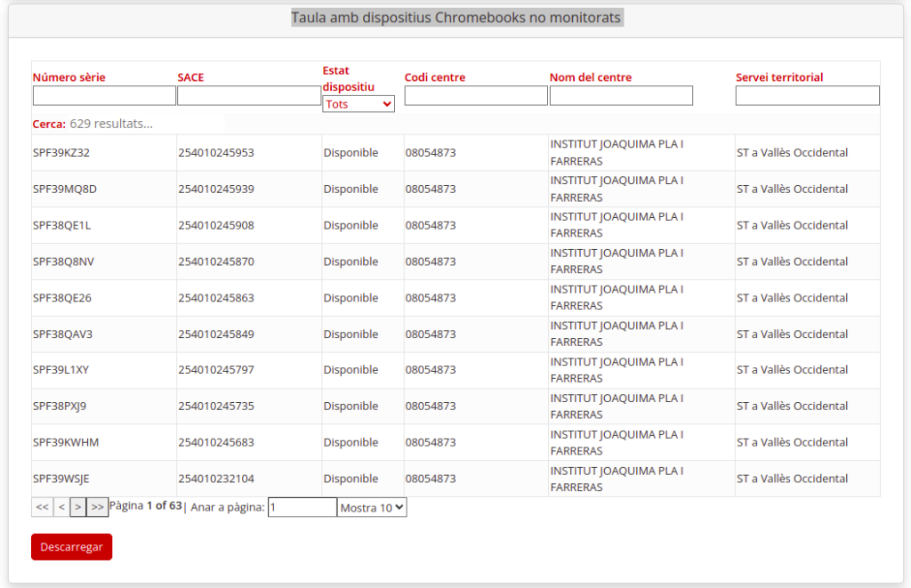Jump to the last page button
The image size is (911, 588).
[x=98, y=507]
